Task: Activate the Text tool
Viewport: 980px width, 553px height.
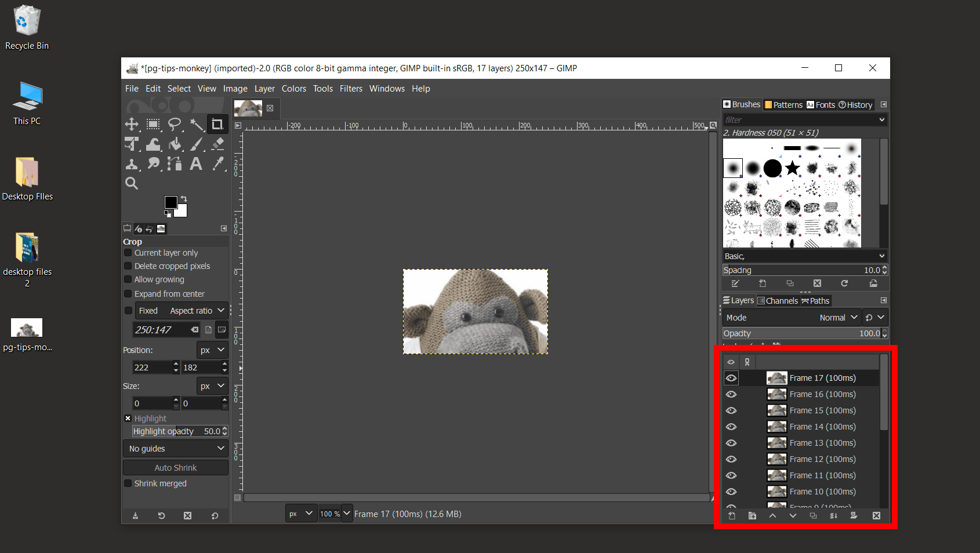Action: (x=195, y=163)
